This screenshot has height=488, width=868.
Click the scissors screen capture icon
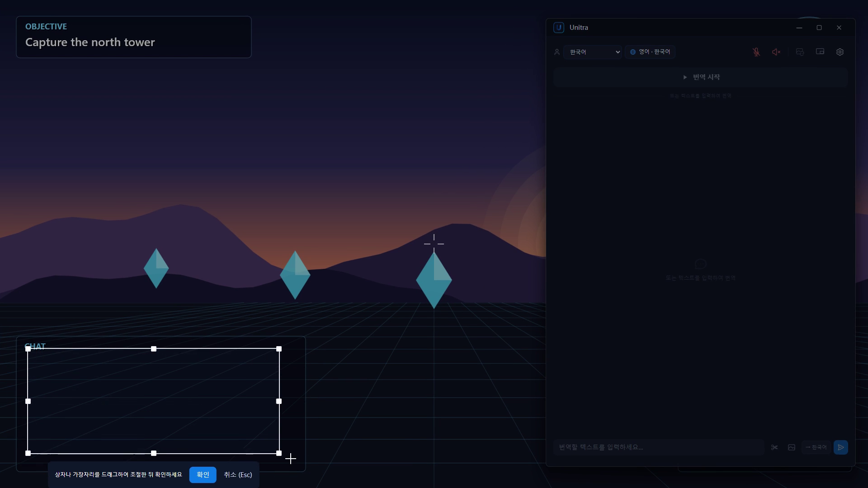774,447
